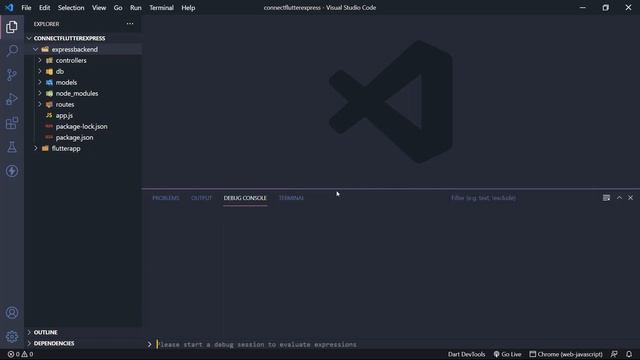This screenshot has height=360, width=640.
Task: Open the Edit menu
Action: coord(44,8)
